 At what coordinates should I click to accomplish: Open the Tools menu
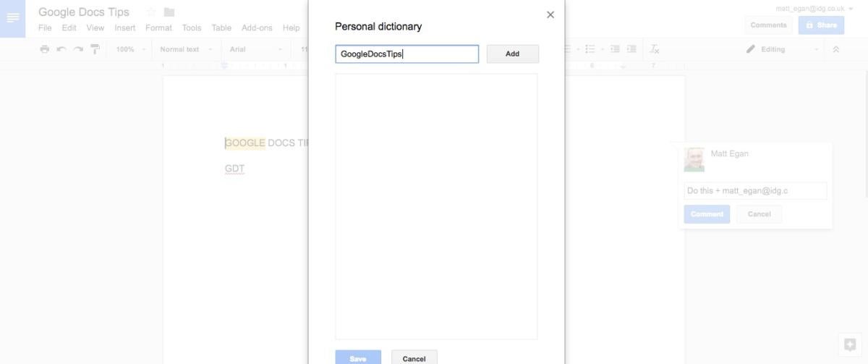tap(192, 27)
